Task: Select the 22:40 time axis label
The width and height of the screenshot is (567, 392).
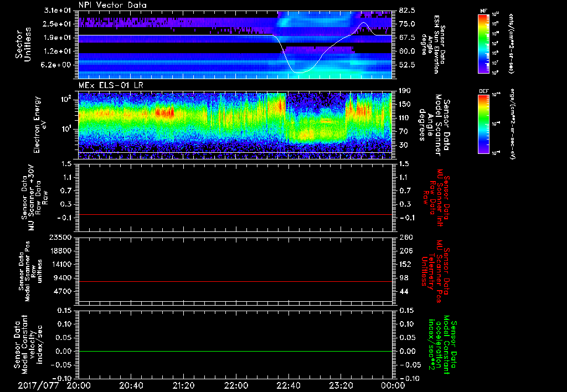Action: point(288,384)
